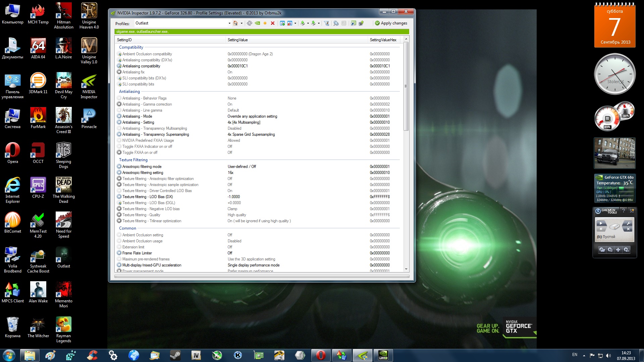The height and width of the screenshot is (362, 644).
Task: Click the green NVIDIA restore defaults icon
Action: click(257, 23)
